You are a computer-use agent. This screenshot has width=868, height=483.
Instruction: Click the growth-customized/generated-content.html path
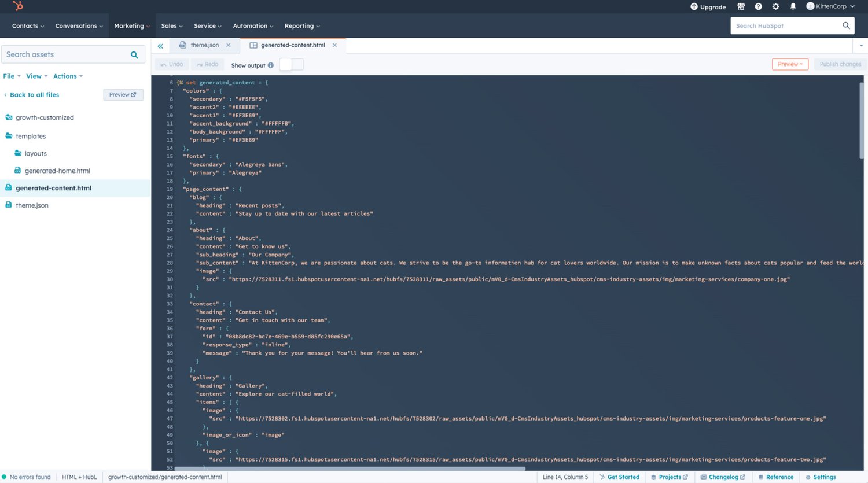pos(165,477)
